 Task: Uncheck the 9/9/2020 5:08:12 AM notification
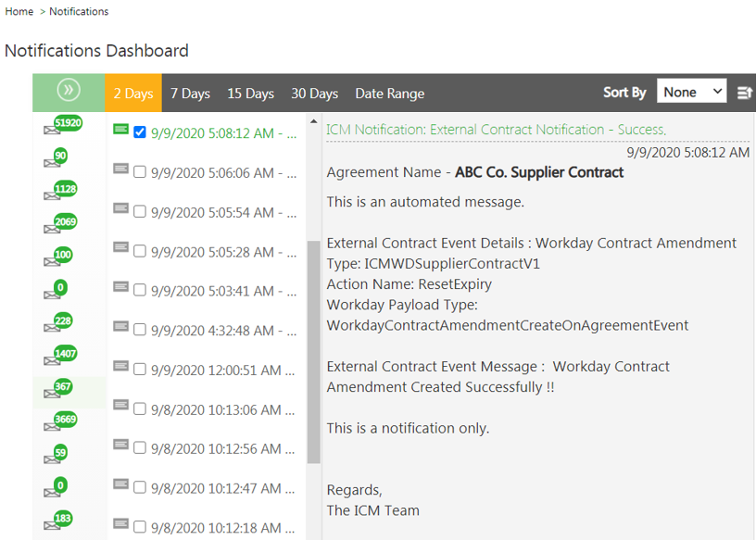tap(140, 132)
